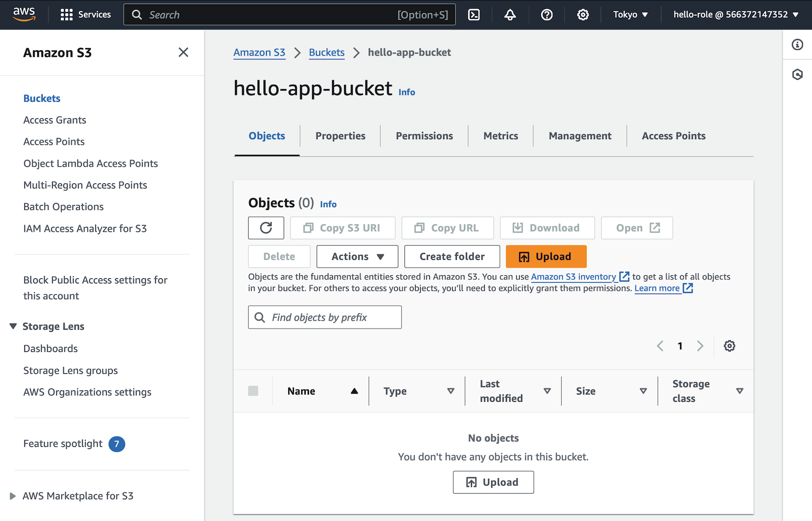Open the Actions dropdown

(357, 256)
